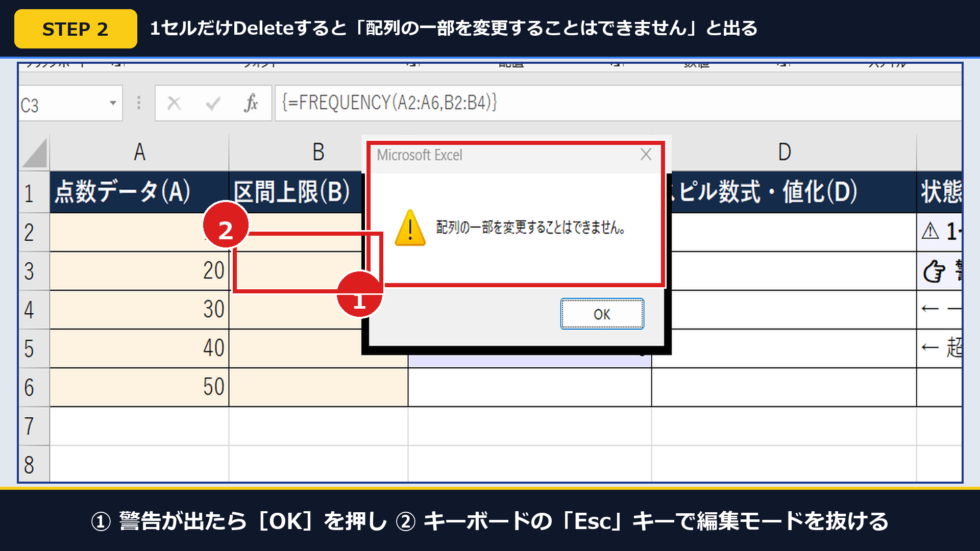The height and width of the screenshot is (551, 980).
Task: Click cell with value 40
Action: (139, 348)
